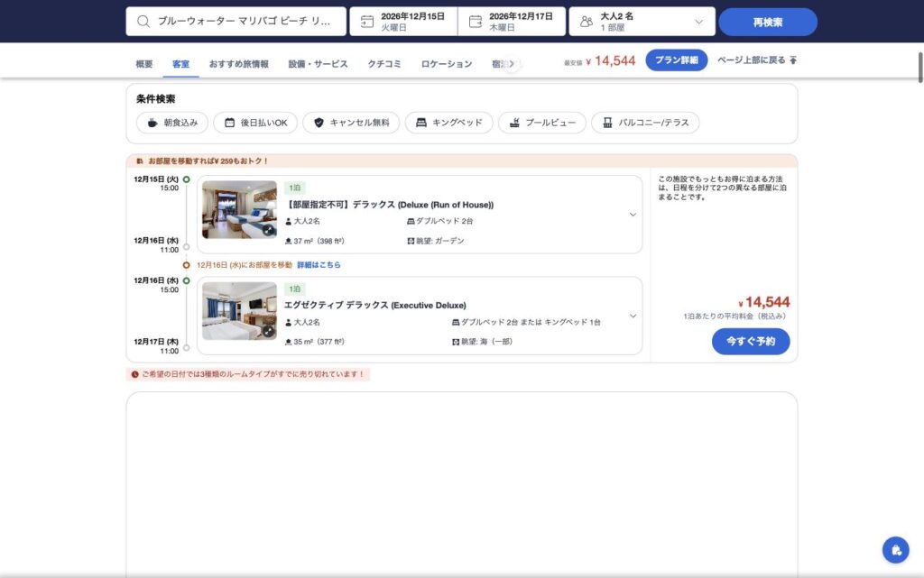The width and height of the screenshot is (924, 578).
Task: Click the 再検索 button
Action: click(768, 23)
